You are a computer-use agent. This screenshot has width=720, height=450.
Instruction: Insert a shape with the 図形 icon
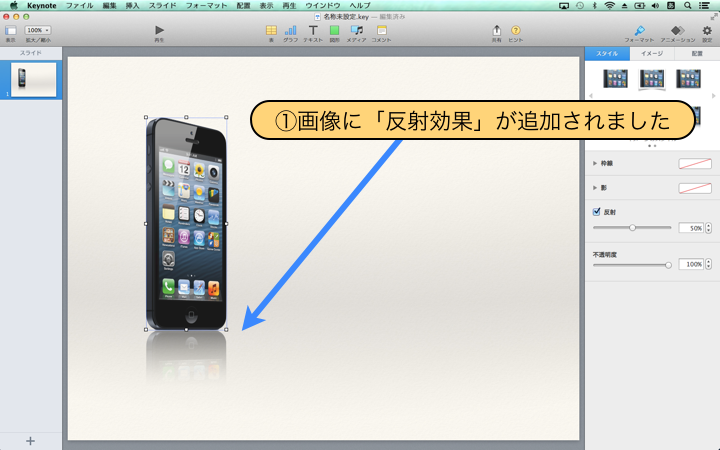pyautogui.click(x=334, y=30)
